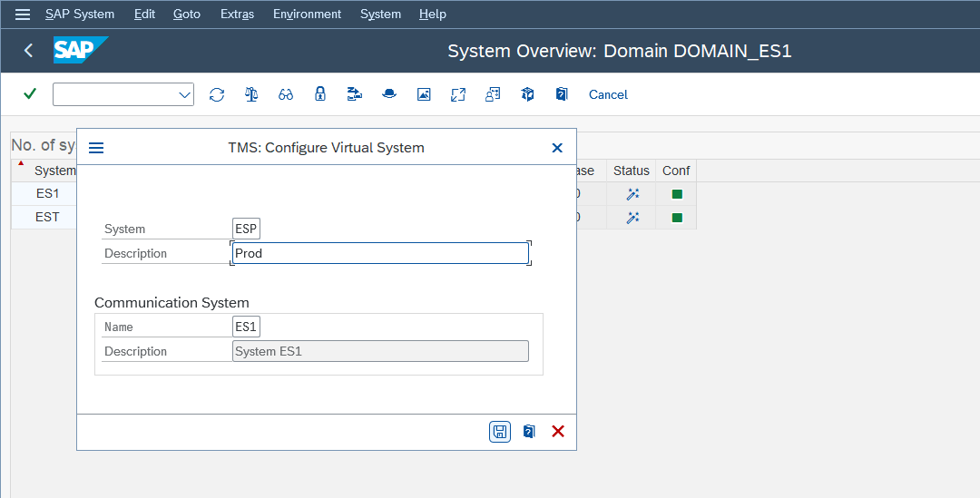Image resolution: width=980 pixels, height=498 pixels.
Task: Click the green Conf square for EST
Action: [677, 218]
